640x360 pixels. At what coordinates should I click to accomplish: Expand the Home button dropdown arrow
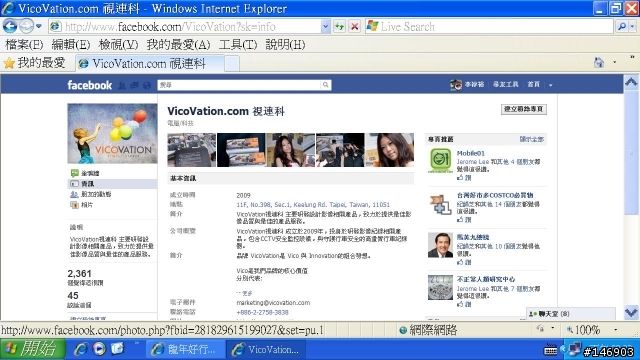coord(615,62)
